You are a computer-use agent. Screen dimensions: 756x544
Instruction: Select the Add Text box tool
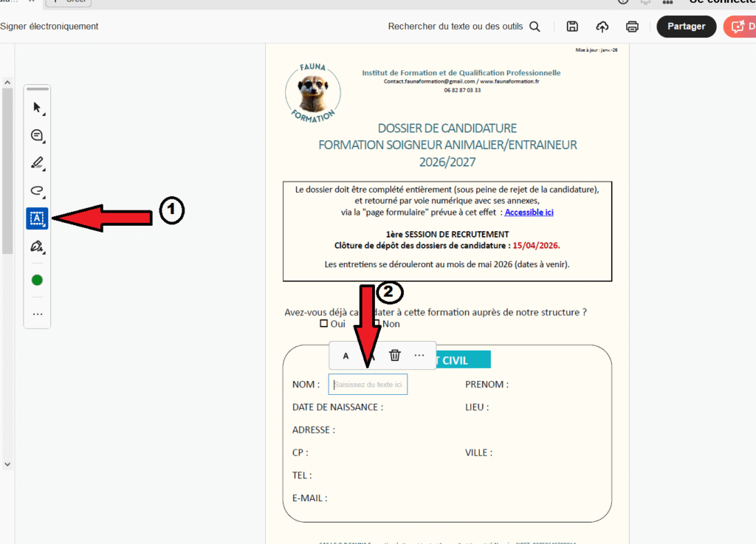[37, 218]
